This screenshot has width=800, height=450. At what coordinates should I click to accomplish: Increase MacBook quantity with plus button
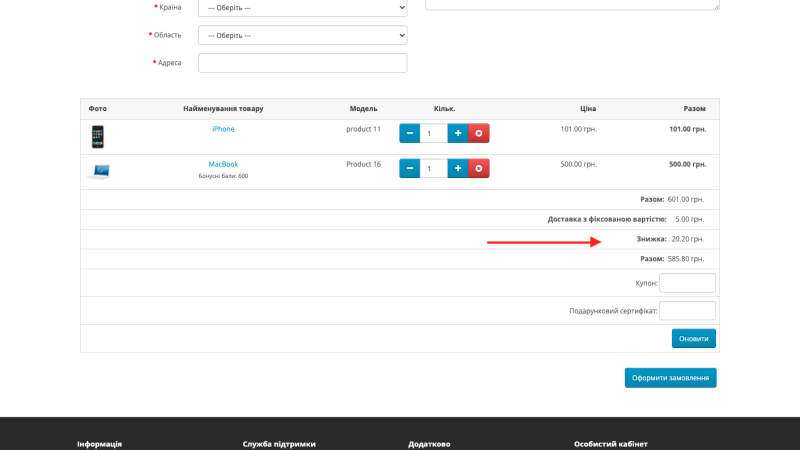pos(458,168)
